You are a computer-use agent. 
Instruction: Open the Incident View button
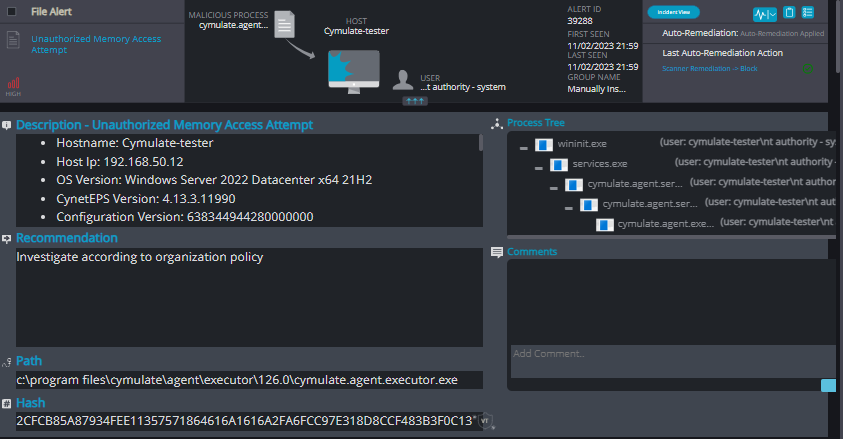673,12
